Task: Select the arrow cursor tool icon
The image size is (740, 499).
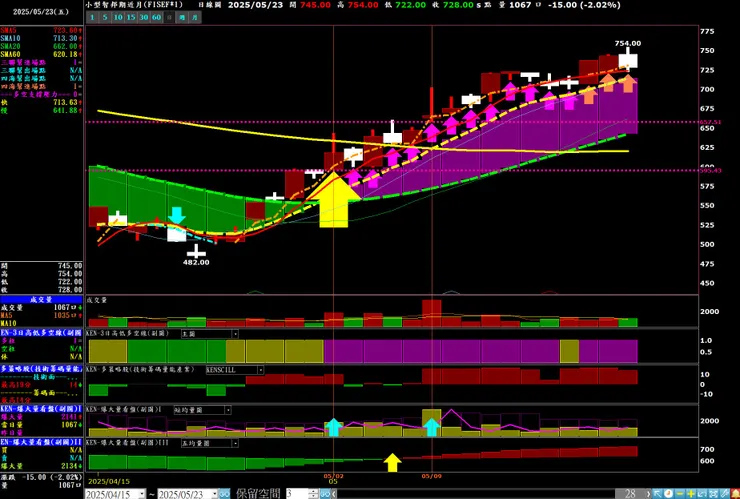Action: pyautogui.click(x=657, y=494)
